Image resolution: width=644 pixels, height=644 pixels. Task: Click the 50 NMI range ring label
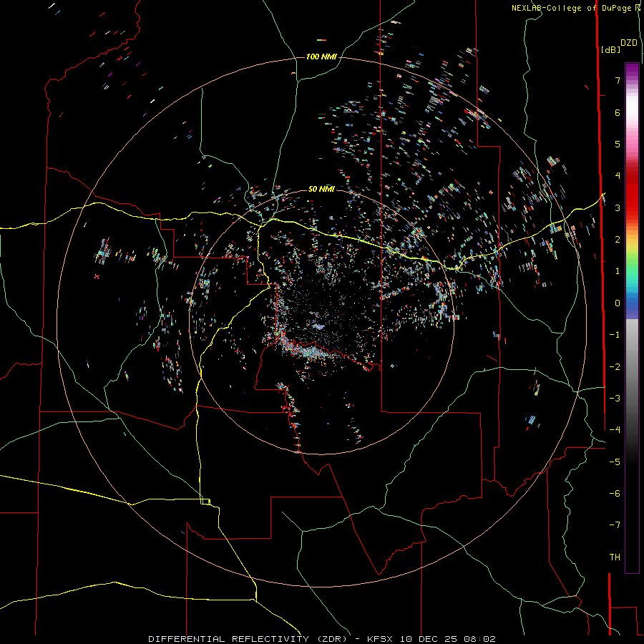pos(321,189)
